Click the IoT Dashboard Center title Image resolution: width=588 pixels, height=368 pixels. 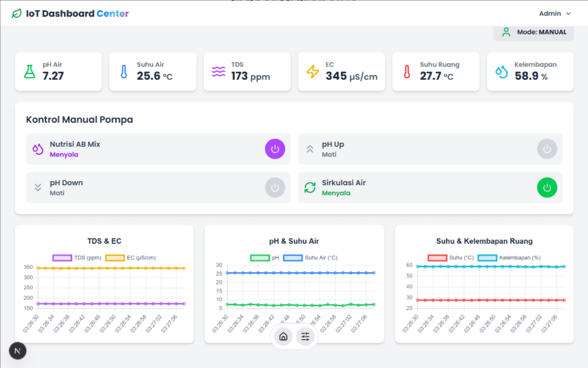(x=77, y=13)
